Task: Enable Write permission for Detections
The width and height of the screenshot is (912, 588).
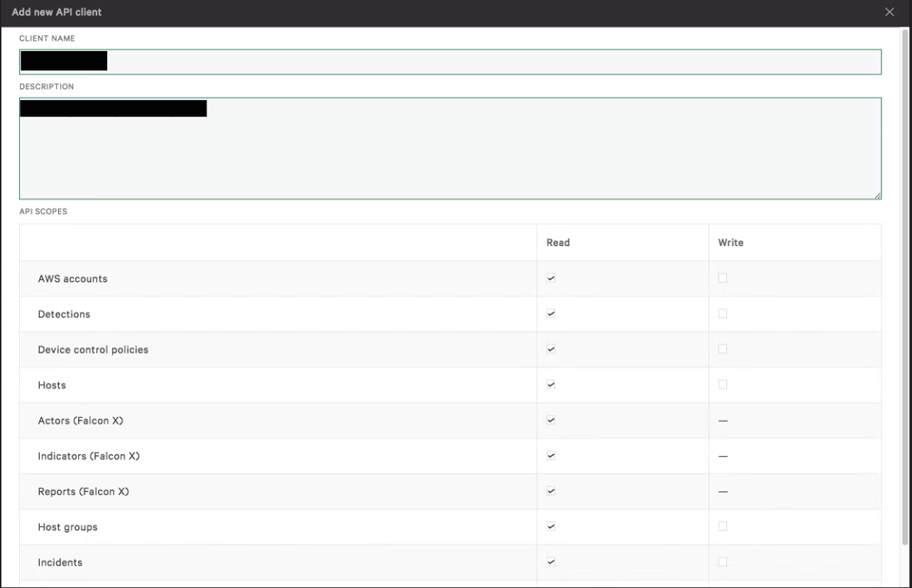Action: tap(722, 314)
